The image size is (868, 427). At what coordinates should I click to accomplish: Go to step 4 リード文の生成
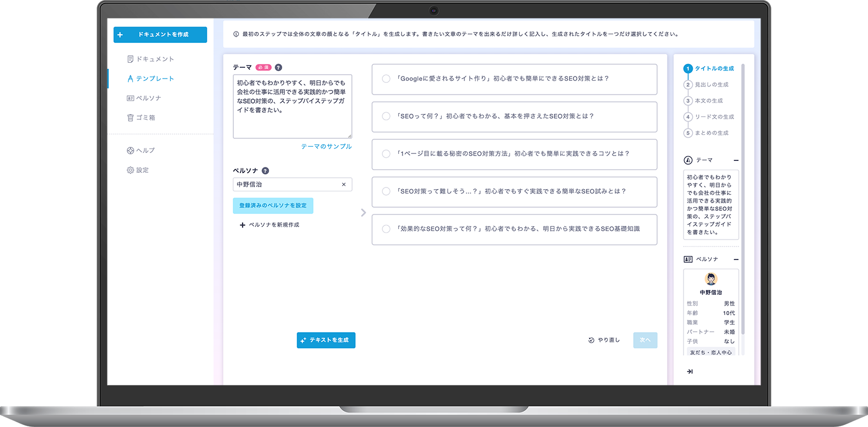709,117
